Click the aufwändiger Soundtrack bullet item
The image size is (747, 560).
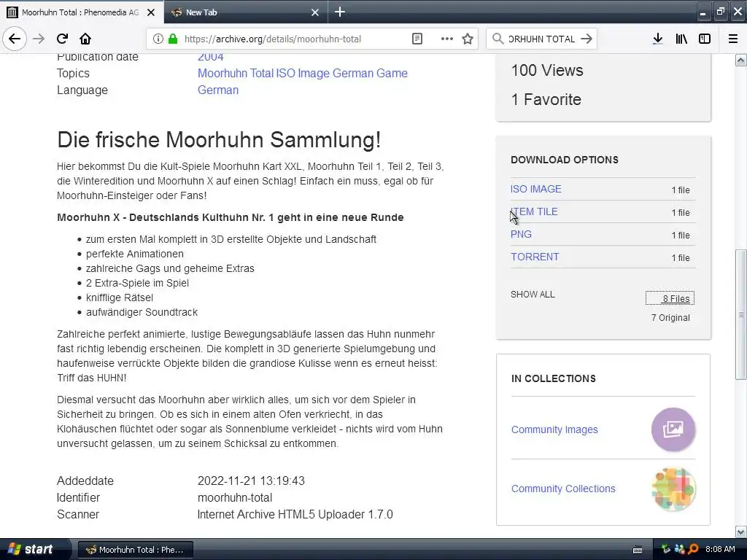(142, 312)
